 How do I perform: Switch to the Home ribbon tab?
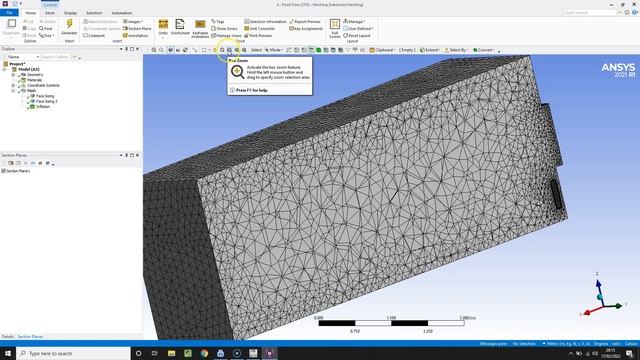pyautogui.click(x=31, y=13)
